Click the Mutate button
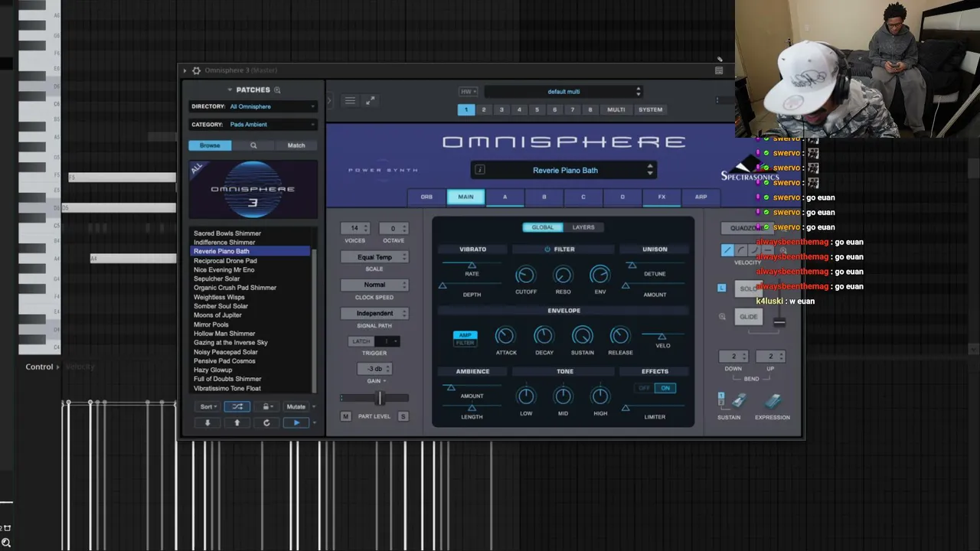Image resolution: width=980 pixels, height=551 pixels. point(296,407)
